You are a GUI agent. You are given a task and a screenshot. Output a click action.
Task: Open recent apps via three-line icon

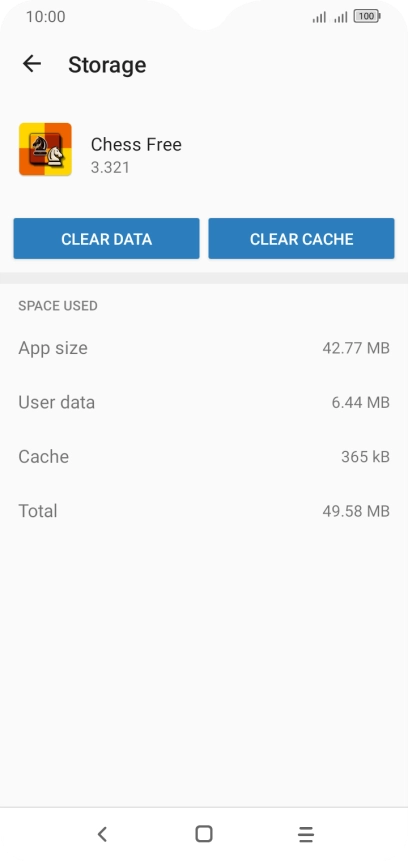point(306,834)
